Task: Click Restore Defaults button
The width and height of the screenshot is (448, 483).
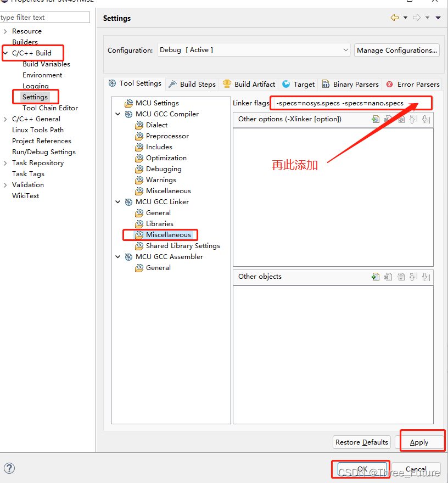Action: (x=362, y=442)
